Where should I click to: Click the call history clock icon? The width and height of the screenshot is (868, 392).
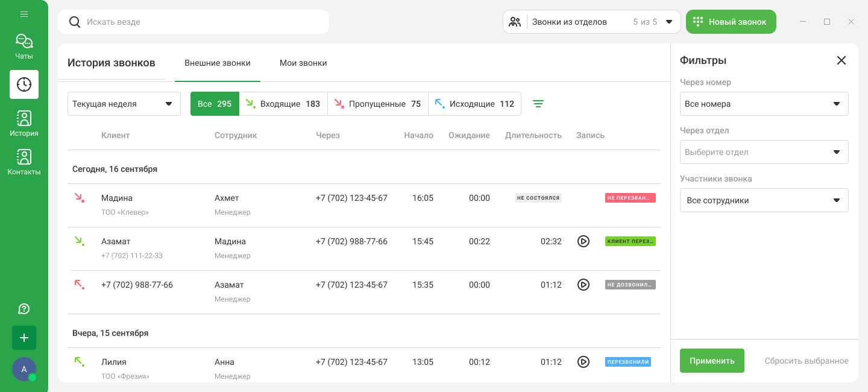click(24, 84)
